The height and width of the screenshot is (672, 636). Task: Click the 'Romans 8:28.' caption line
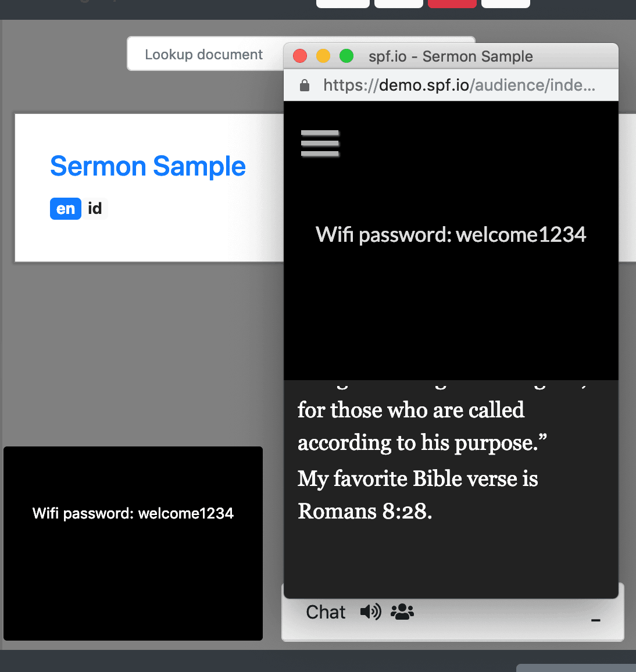click(x=365, y=511)
